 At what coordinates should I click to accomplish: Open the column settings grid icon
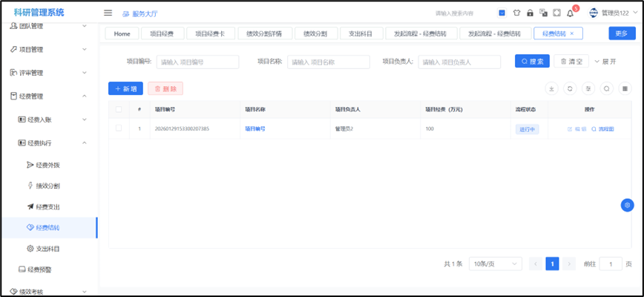625,88
